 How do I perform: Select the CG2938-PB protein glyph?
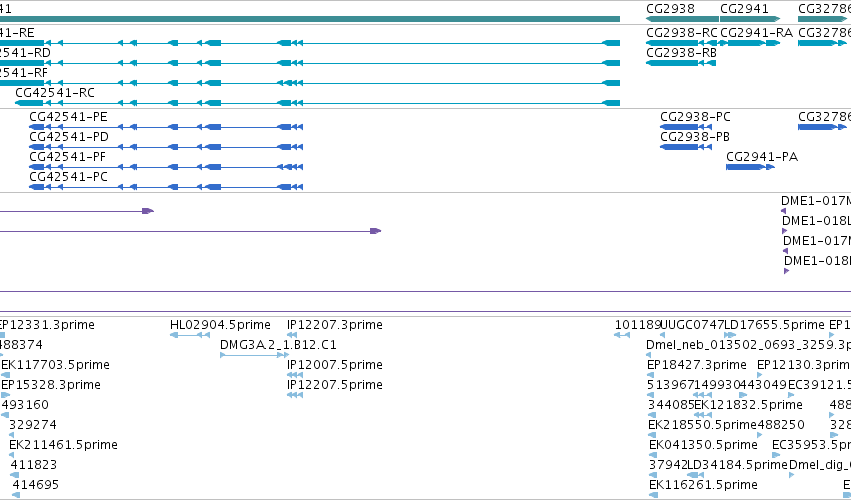tap(686, 147)
